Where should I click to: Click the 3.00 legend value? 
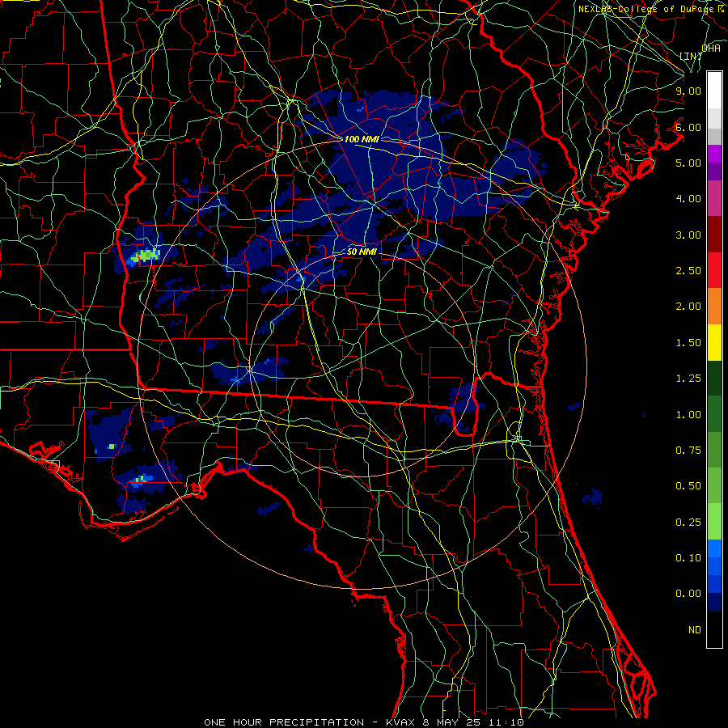coord(688,235)
